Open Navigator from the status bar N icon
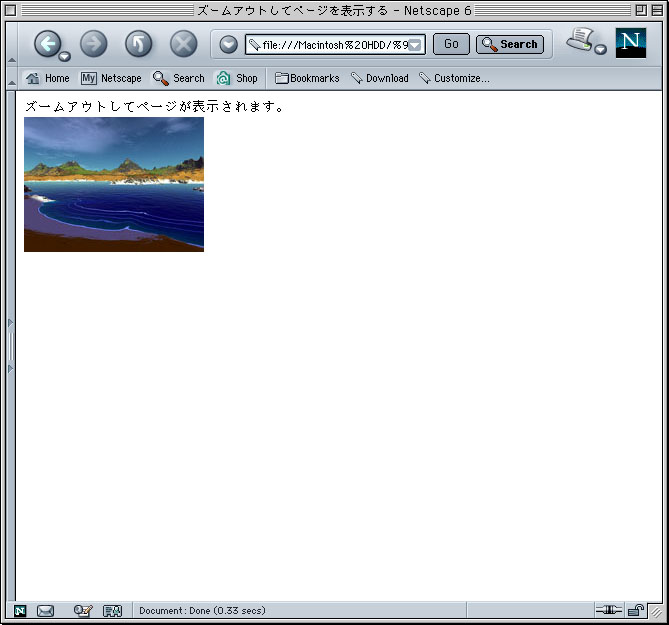This screenshot has height=625, width=669. point(20,611)
